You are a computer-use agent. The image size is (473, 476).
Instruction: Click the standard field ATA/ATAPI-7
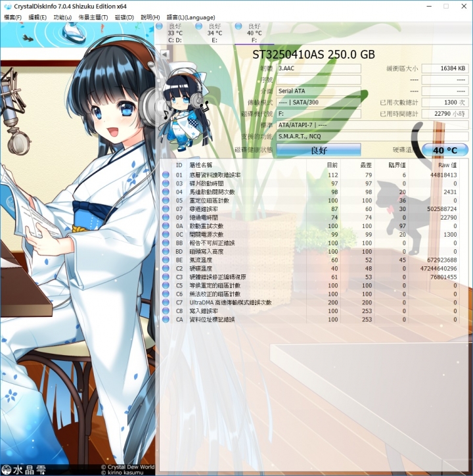click(372, 125)
